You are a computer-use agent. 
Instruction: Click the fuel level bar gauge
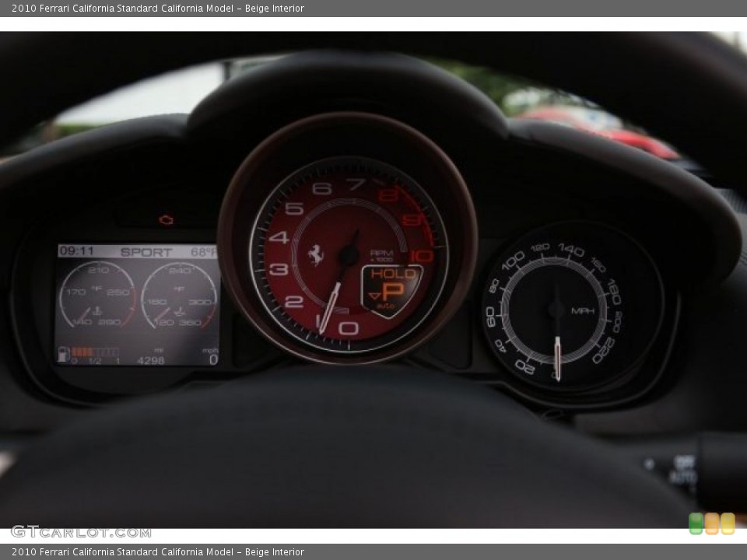[x=95, y=352]
